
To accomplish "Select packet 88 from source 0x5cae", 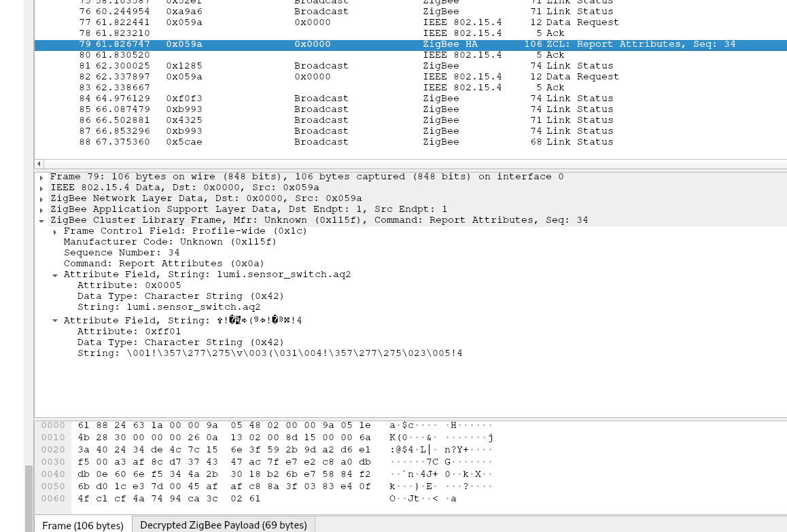I will 410,142.
